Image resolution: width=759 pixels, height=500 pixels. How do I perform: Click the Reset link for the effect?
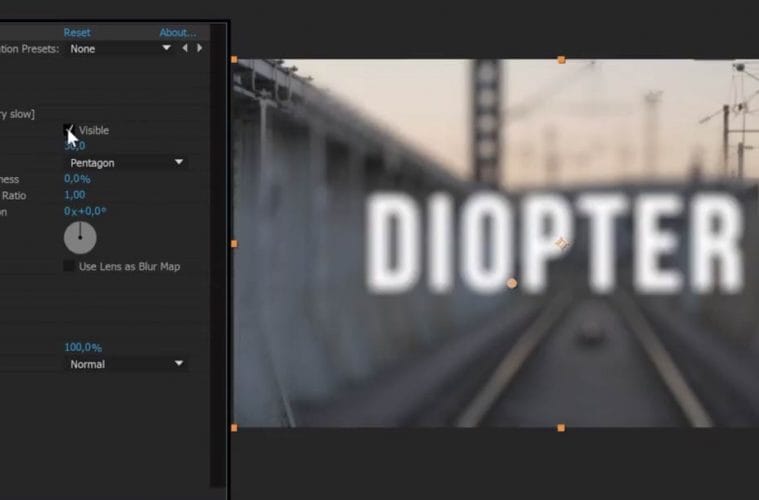77,32
